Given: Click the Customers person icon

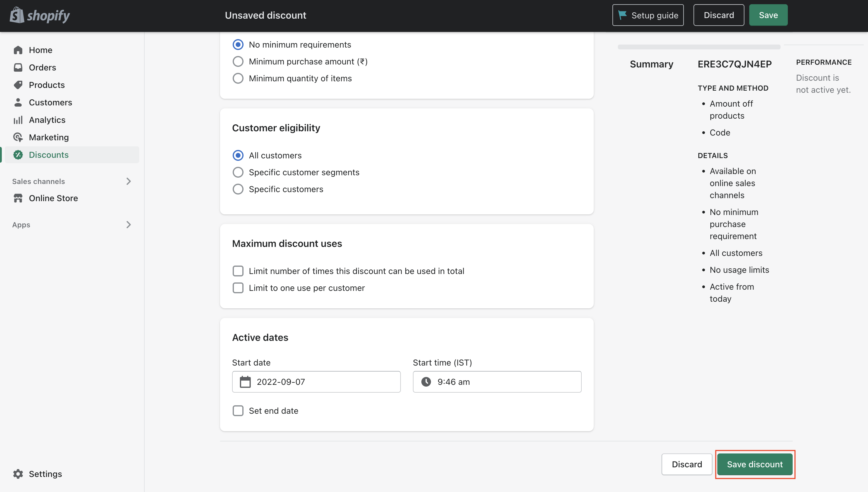Looking at the screenshot, I should pos(18,102).
